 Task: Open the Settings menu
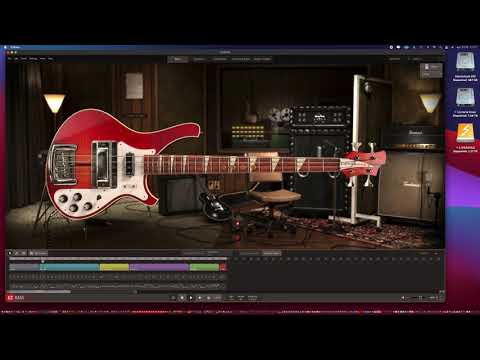pyautogui.click(x=33, y=59)
